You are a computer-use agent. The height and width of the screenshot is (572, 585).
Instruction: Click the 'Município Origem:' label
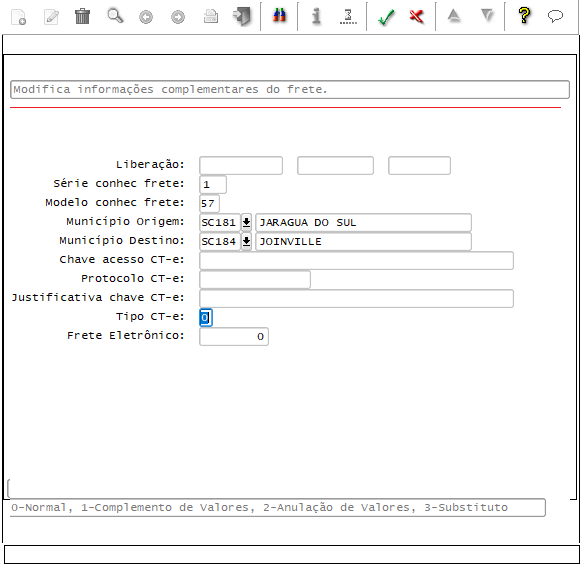(x=126, y=222)
